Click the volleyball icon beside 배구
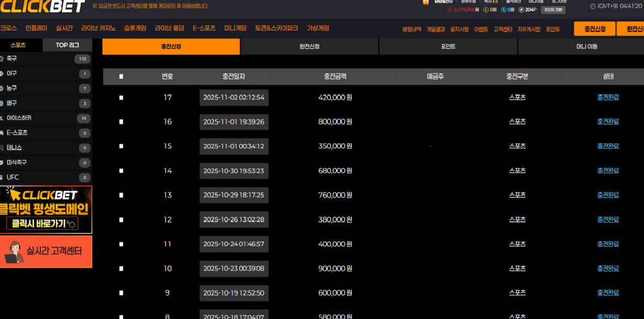This screenshot has height=319, width=644. pyautogui.click(x=2, y=103)
